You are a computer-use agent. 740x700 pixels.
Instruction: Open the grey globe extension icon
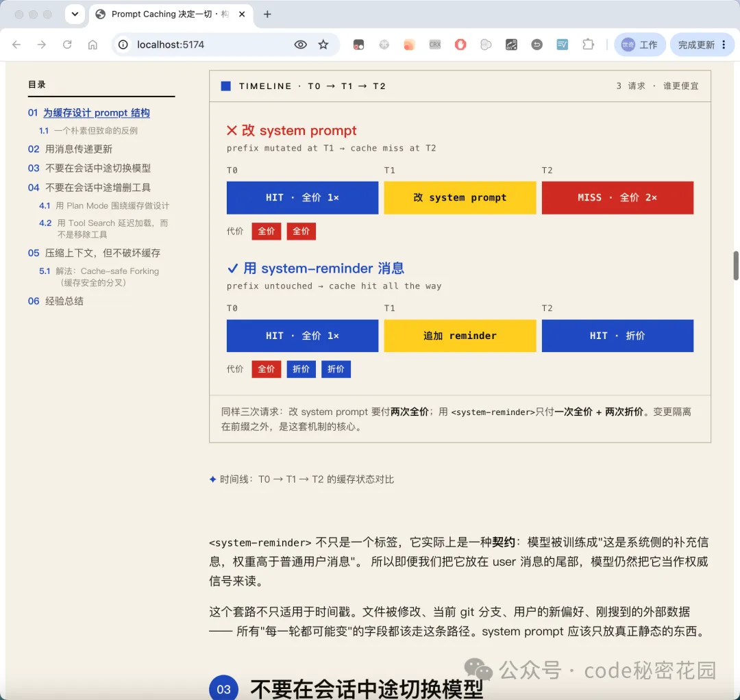click(x=384, y=45)
